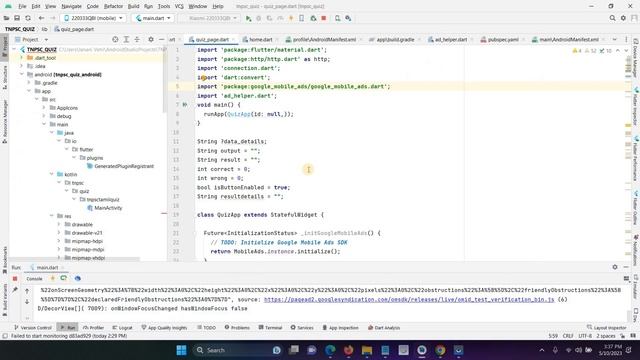
Task: Open the Refactor menu
Action: pos(113,7)
